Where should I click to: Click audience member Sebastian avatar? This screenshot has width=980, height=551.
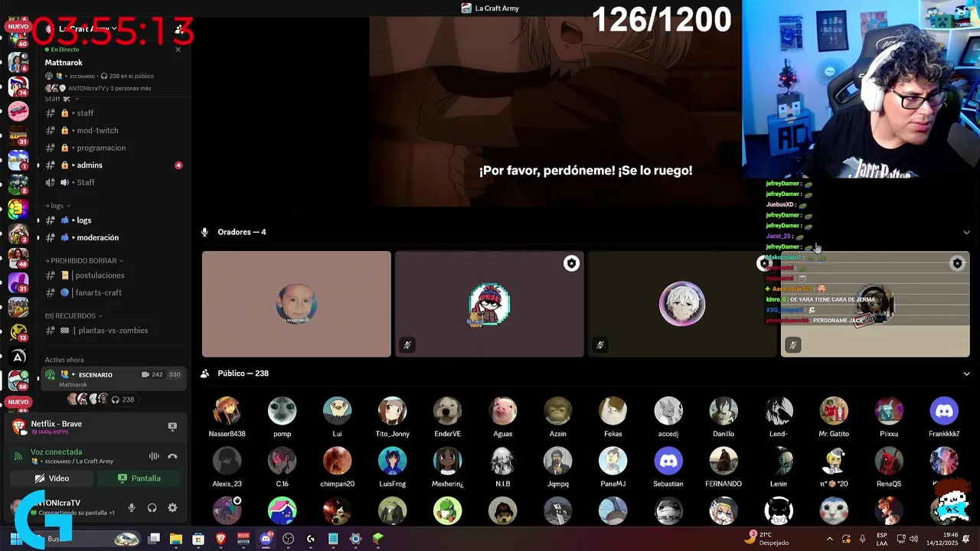click(668, 461)
